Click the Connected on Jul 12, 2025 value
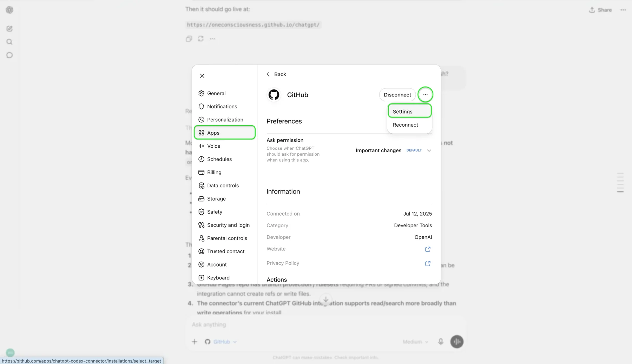The height and width of the screenshot is (364, 632). (x=417, y=214)
